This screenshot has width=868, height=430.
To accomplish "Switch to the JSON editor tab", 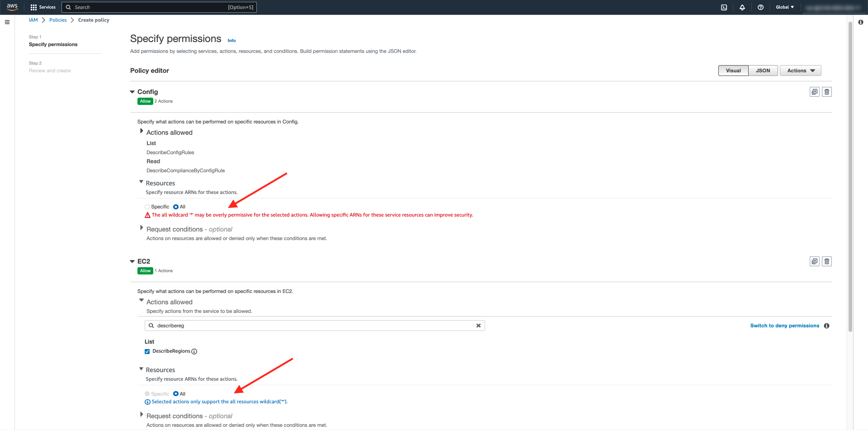I will coord(763,71).
